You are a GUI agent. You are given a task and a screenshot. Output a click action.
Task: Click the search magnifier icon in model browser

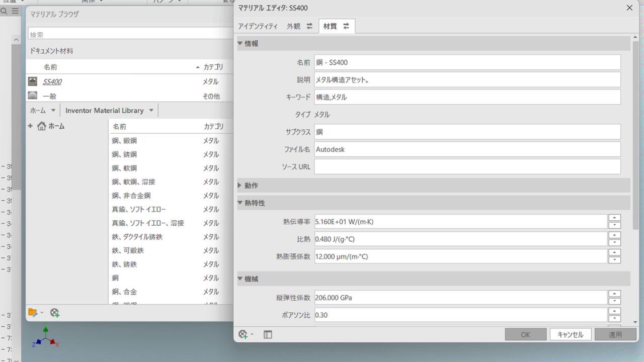coord(4,11)
